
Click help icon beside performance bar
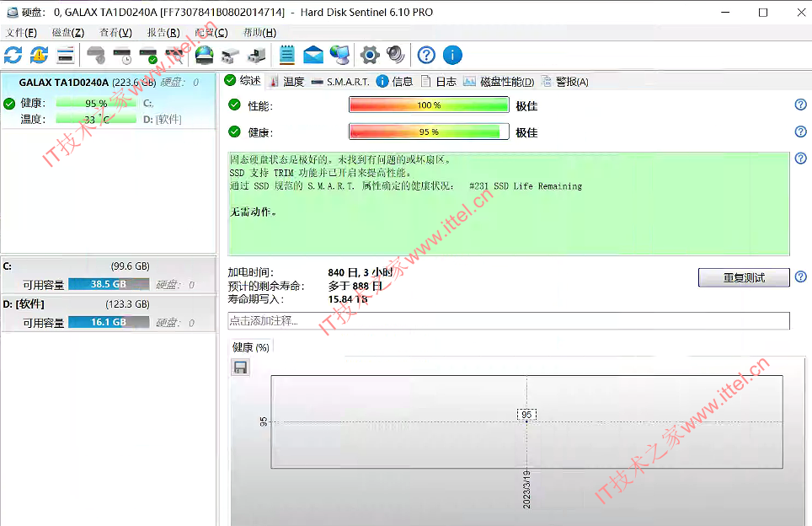pyautogui.click(x=800, y=105)
